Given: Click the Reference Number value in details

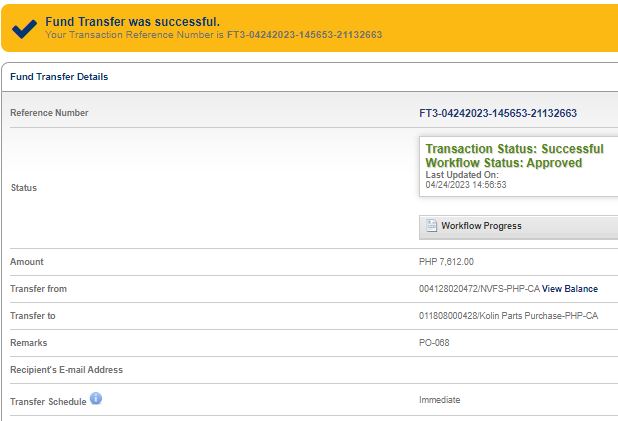Looking at the screenshot, I should 498,113.
